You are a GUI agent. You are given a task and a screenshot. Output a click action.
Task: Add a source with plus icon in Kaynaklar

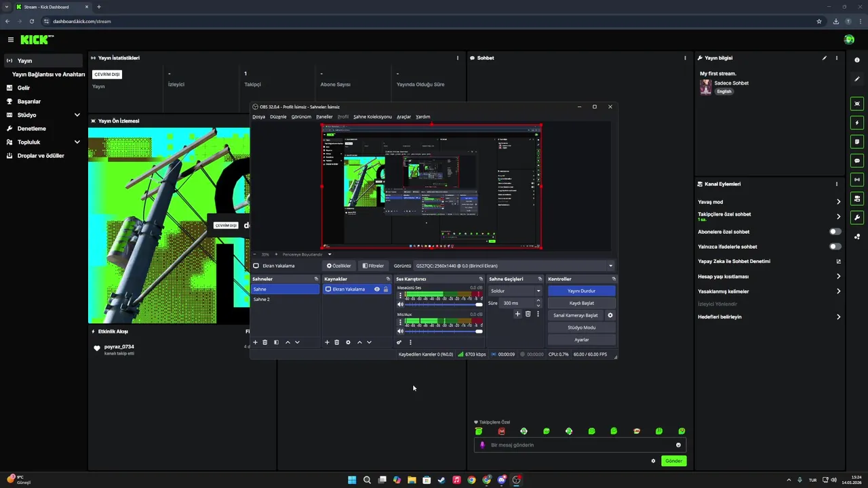(327, 342)
